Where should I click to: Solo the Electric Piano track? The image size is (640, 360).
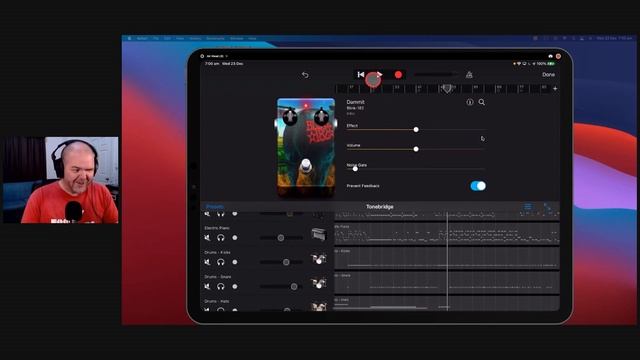tap(221, 238)
